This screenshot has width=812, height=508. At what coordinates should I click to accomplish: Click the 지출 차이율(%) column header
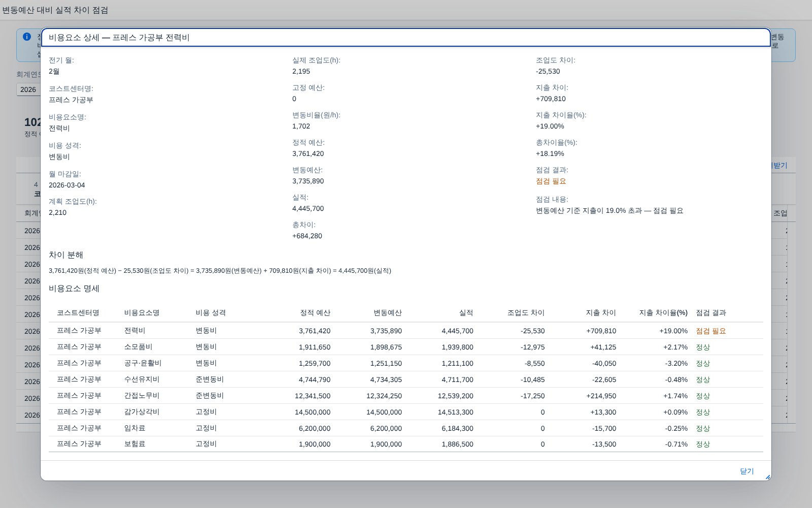tap(663, 313)
